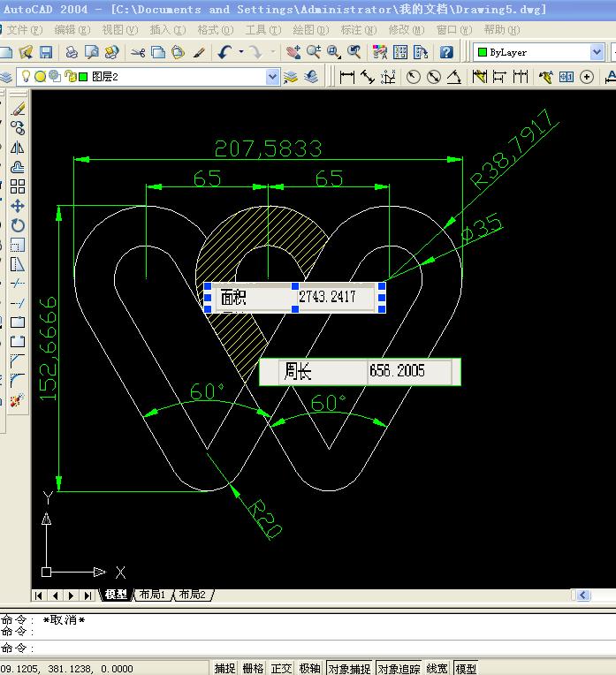Click the 命令 command line input
The height and width of the screenshot is (675, 616).
click(308, 648)
